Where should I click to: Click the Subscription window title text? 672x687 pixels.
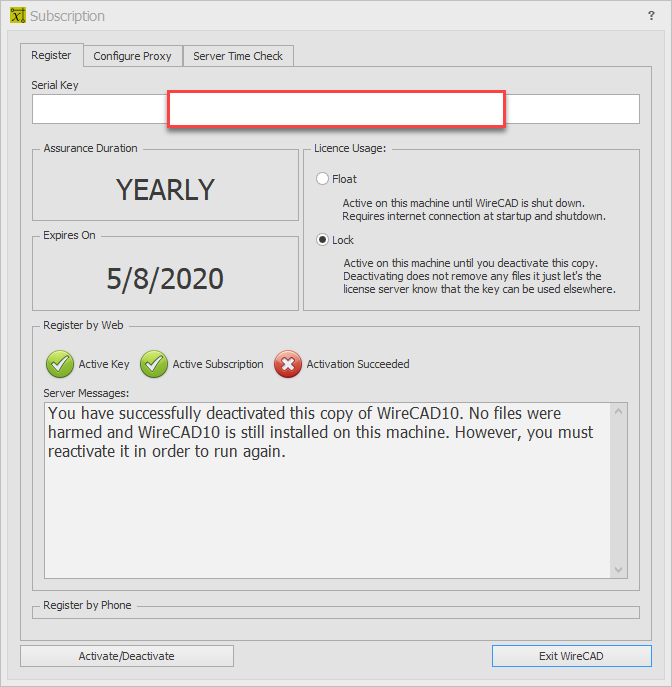click(67, 16)
